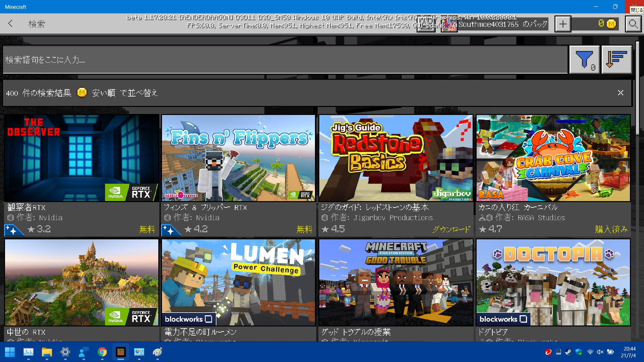The width and height of the screenshot is (644, 362).
Task: Click 購入済み on Crab Cove Carnival
Action: click(611, 229)
